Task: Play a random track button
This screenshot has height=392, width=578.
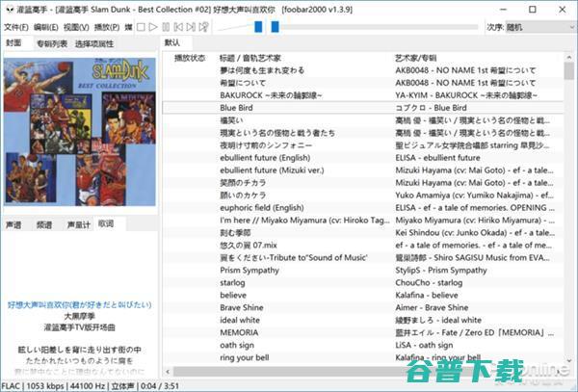Action: point(203,27)
